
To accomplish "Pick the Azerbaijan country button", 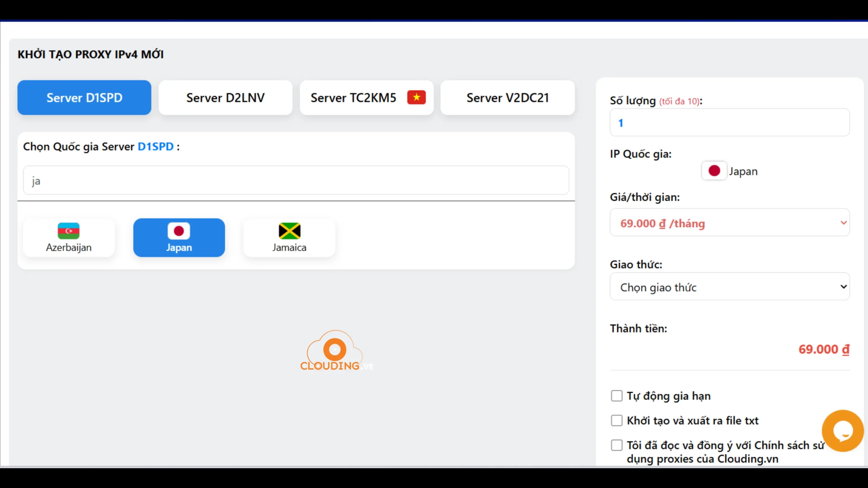I will [x=68, y=247].
